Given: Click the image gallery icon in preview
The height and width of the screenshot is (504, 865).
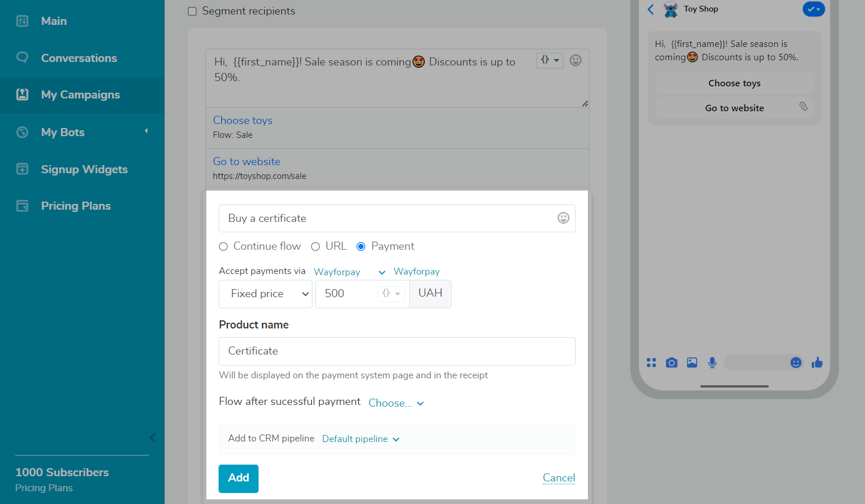Looking at the screenshot, I should click(x=692, y=363).
